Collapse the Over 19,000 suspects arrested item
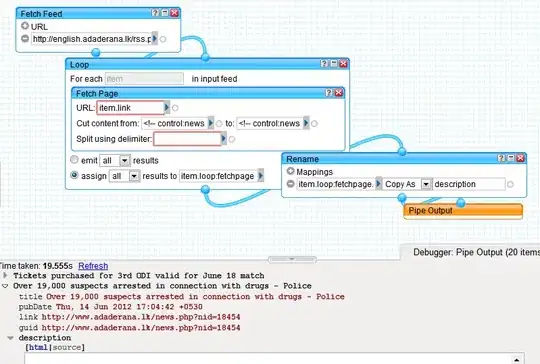This screenshot has height=364, width=540. (5, 286)
